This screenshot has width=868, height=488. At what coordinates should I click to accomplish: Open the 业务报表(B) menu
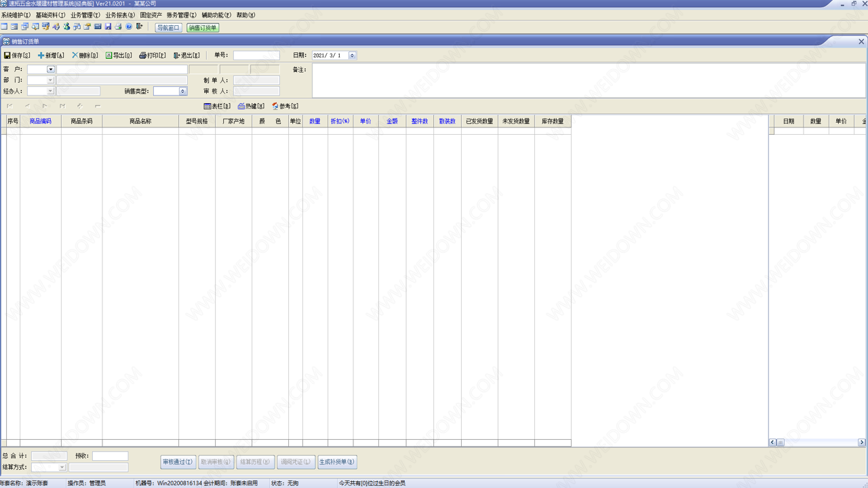tap(120, 15)
